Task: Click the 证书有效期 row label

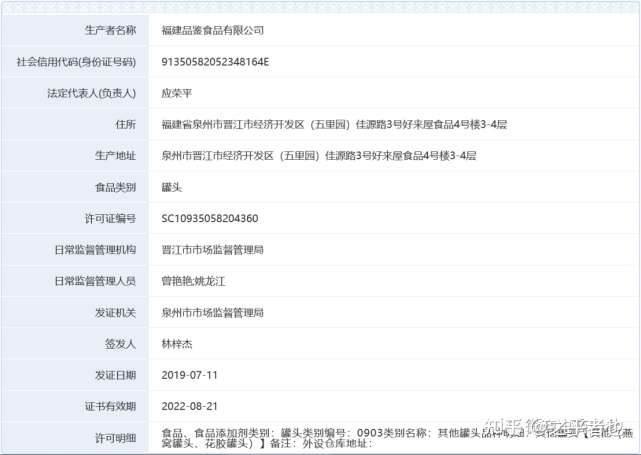Action: pyautogui.click(x=110, y=406)
